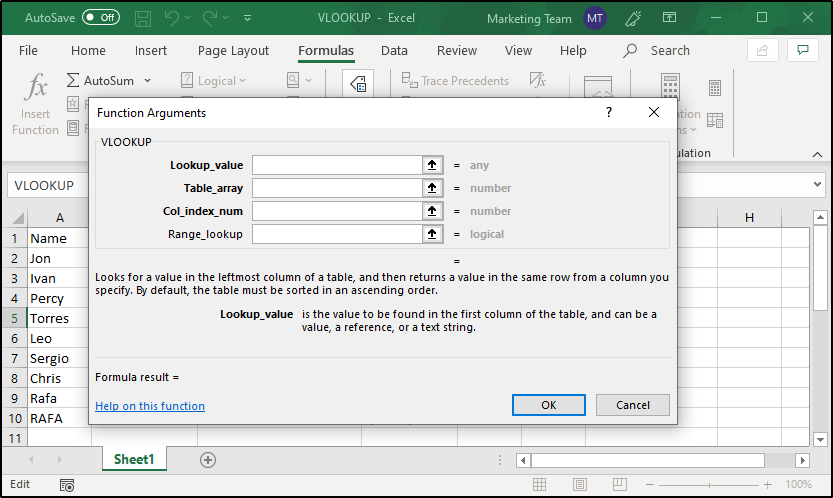
Task: Expand the formula bar chevron
Action: tap(817, 184)
